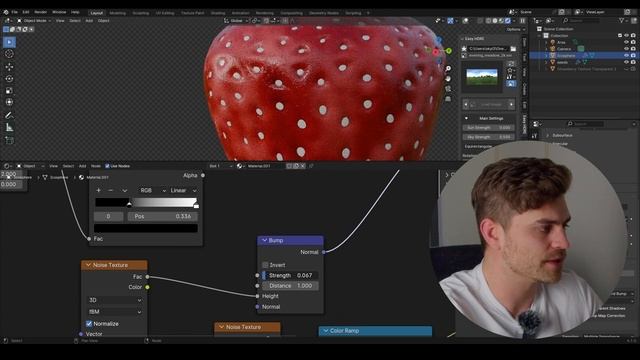
Task: Adjust the Bump Distance field
Action: [290, 286]
